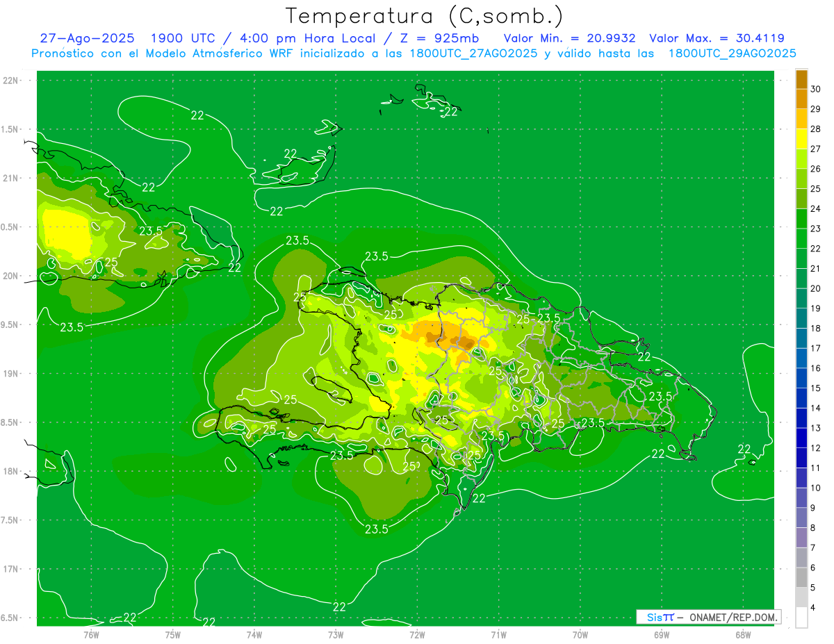Click the "25" label on the color scale
834x644 pixels.
tap(816, 189)
